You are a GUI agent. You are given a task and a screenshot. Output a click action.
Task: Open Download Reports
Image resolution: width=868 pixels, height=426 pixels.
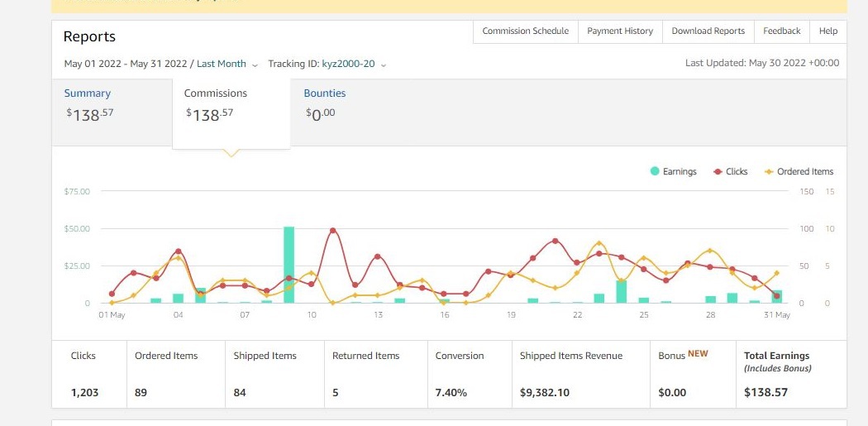pyautogui.click(x=708, y=31)
